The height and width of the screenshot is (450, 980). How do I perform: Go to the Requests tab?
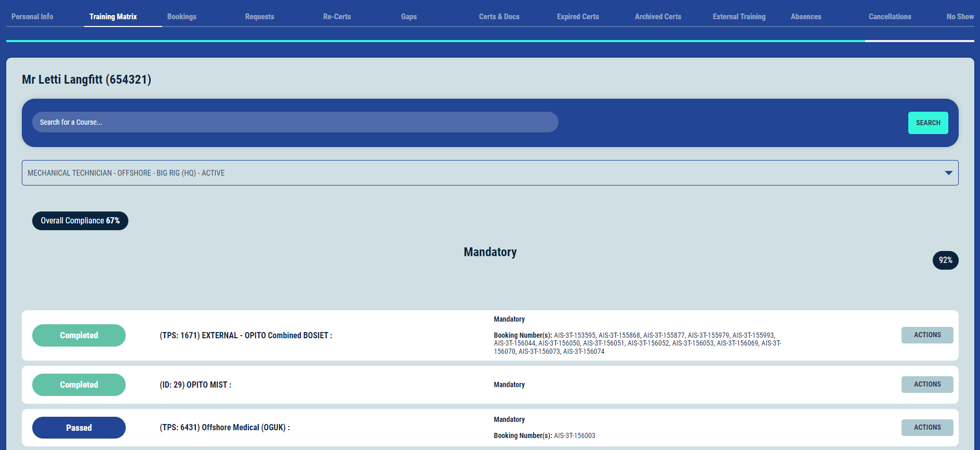tap(259, 17)
